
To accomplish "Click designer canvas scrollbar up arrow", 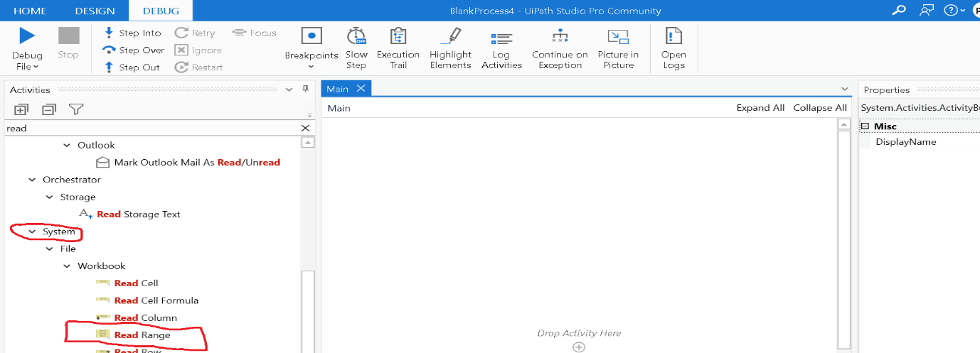I will coord(844,124).
